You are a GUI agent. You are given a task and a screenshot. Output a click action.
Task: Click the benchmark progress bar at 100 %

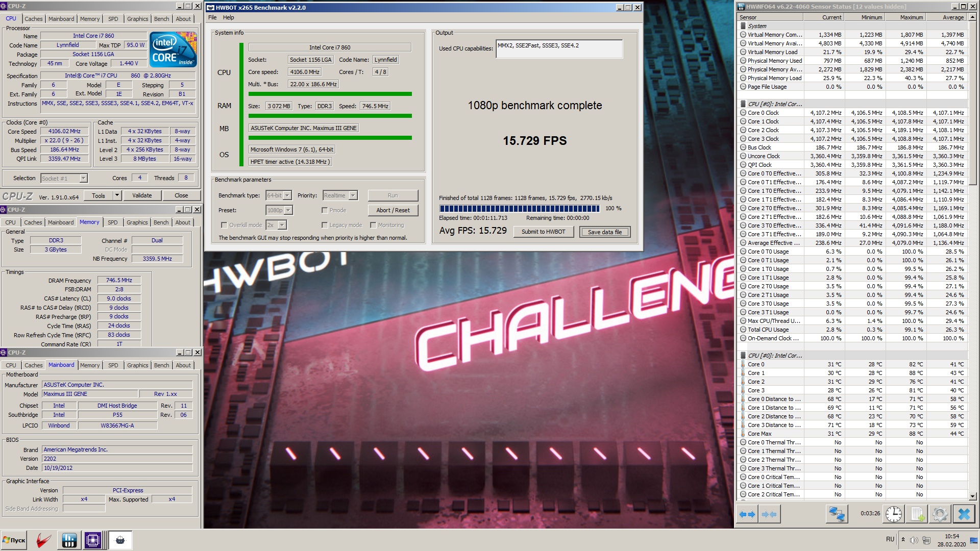[x=520, y=209]
